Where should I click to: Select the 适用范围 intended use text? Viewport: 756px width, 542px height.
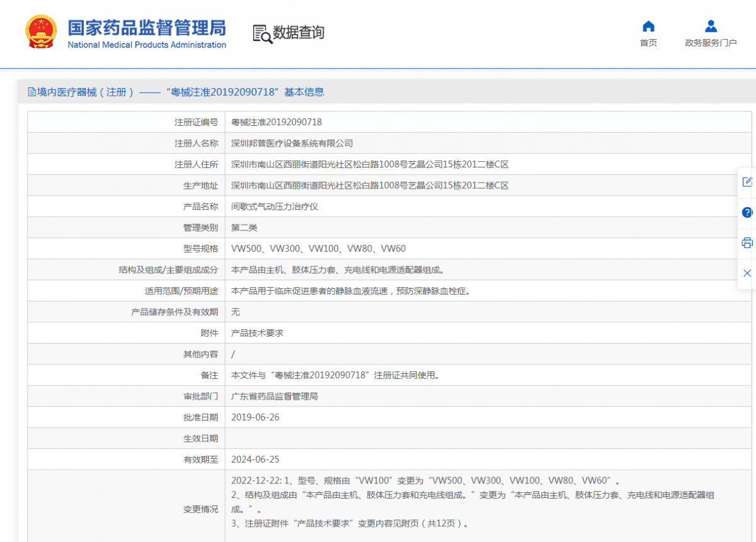[x=351, y=291]
